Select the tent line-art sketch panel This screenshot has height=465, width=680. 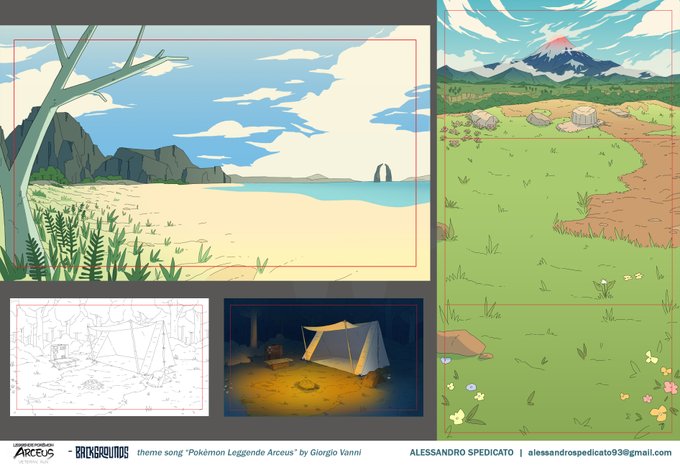109,357
